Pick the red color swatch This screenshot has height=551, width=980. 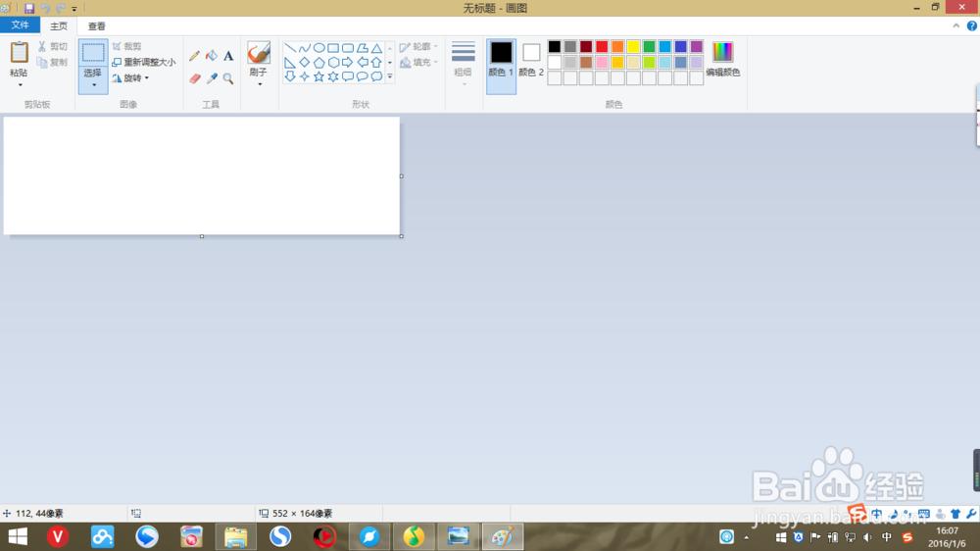click(x=602, y=46)
